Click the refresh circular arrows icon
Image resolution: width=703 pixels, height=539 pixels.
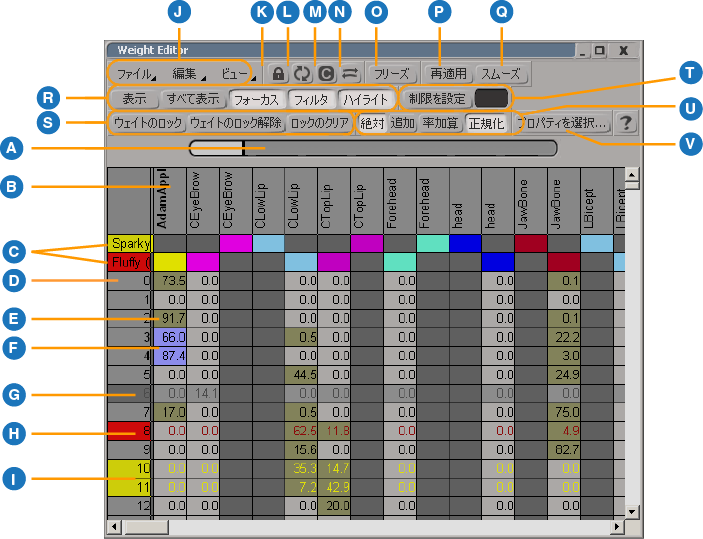point(302,74)
